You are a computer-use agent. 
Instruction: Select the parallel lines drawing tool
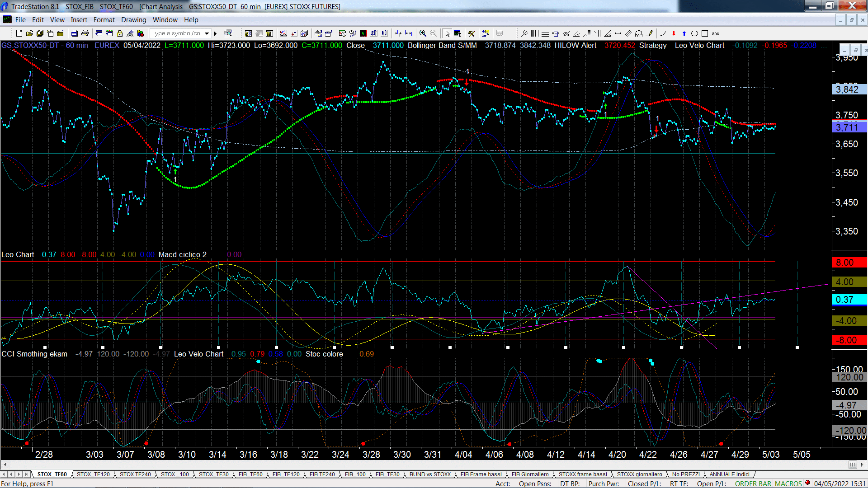point(628,33)
